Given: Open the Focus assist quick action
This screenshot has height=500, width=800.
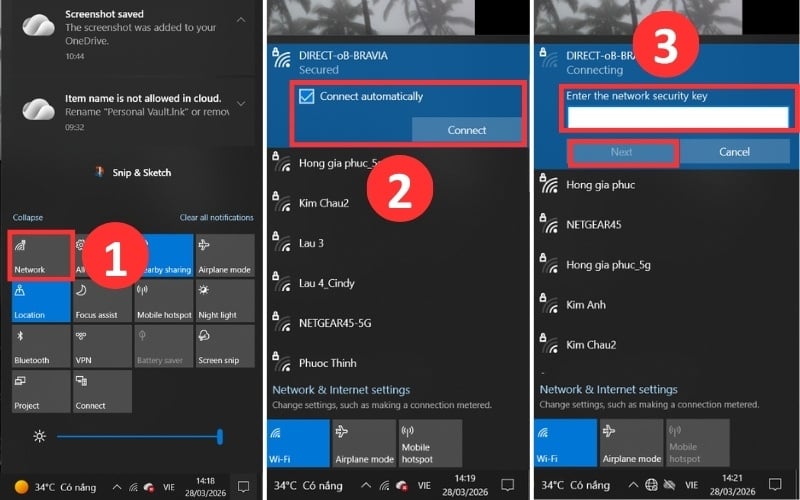Looking at the screenshot, I should pyautogui.click(x=102, y=301).
